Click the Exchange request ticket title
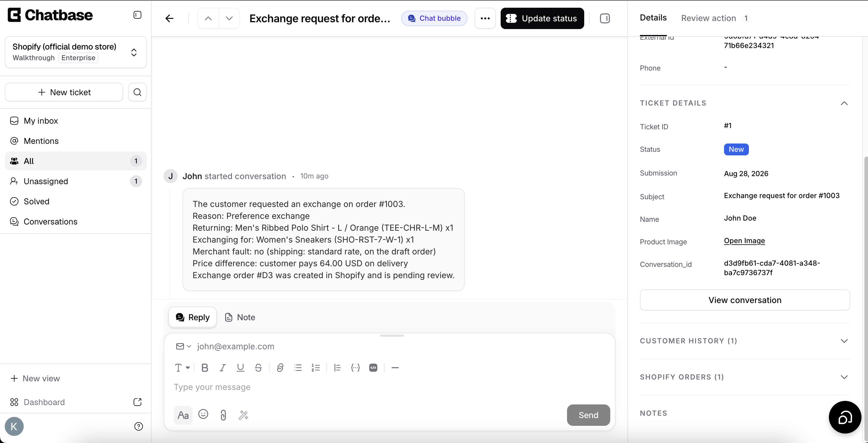 [x=320, y=18]
